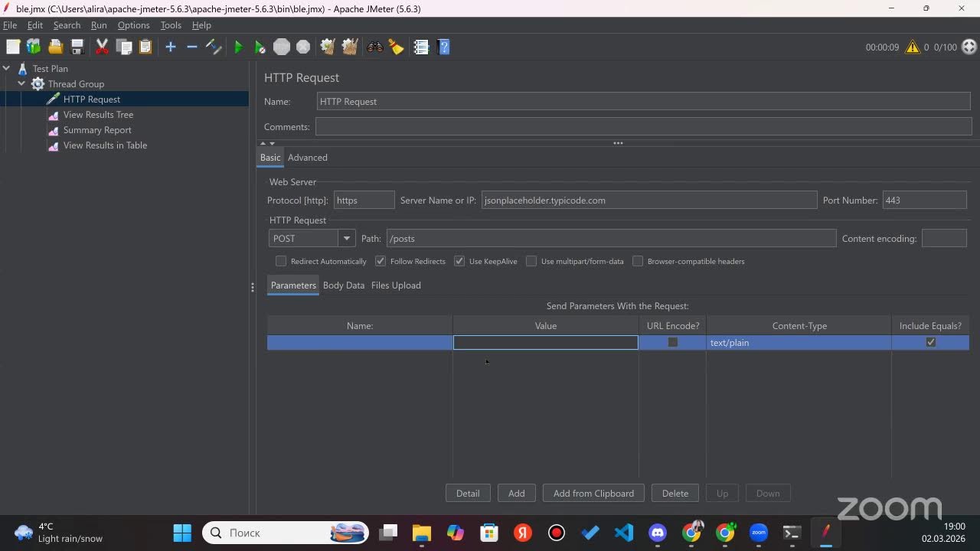Click the Delete parameter button

click(x=675, y=493)
